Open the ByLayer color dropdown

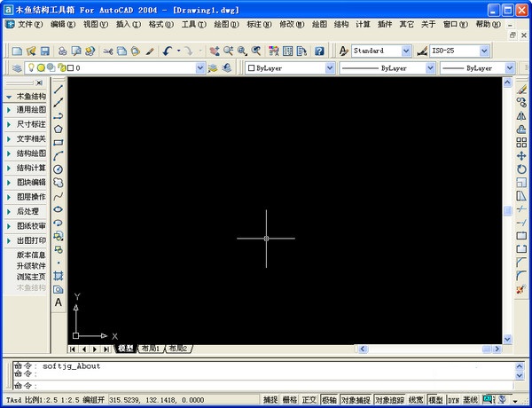click(329, 67)
